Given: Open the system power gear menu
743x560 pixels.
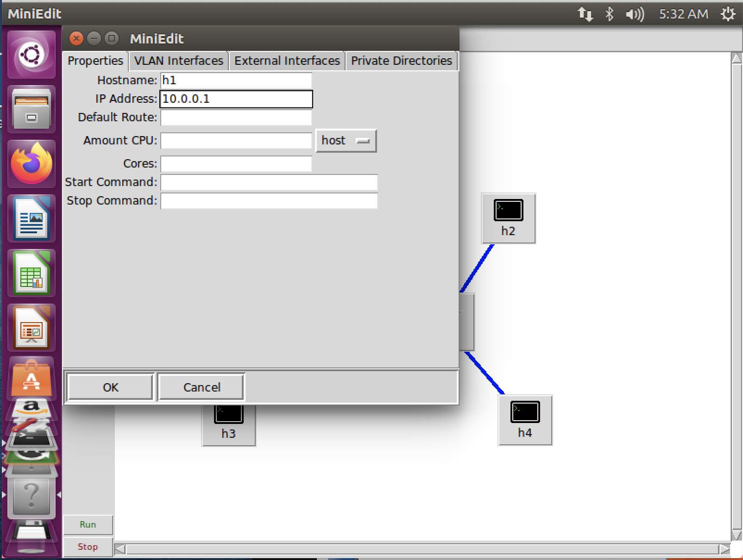Looking at the screenshot, I should (728, 14).
